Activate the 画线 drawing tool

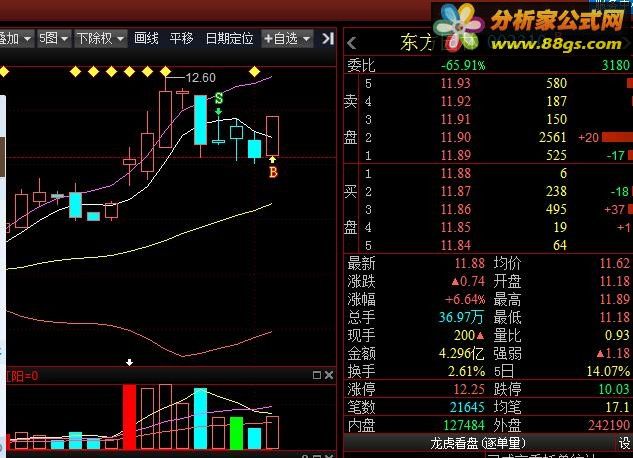146,39
